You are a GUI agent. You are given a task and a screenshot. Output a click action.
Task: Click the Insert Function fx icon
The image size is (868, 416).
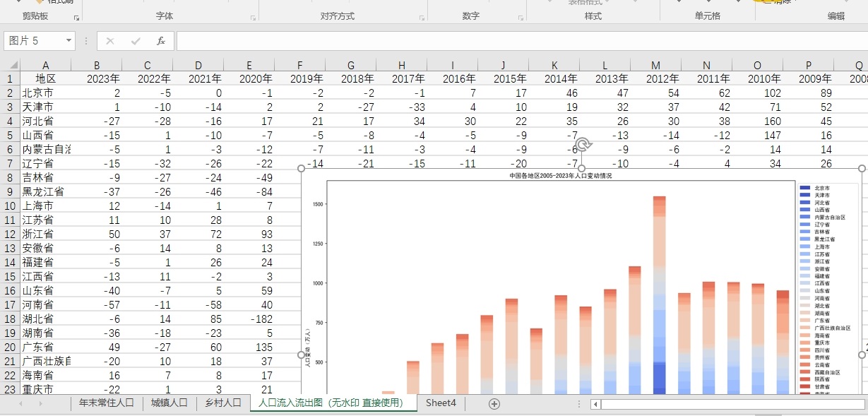[161, 41]
